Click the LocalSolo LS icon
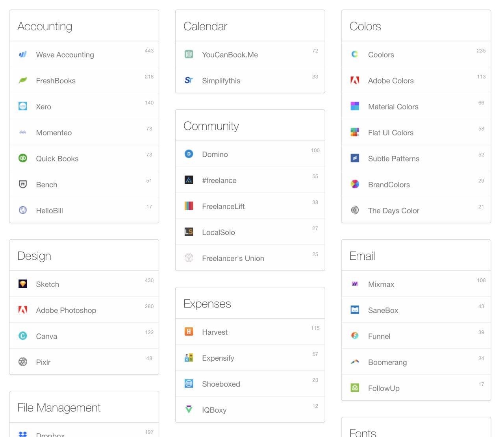 [189, 232]
